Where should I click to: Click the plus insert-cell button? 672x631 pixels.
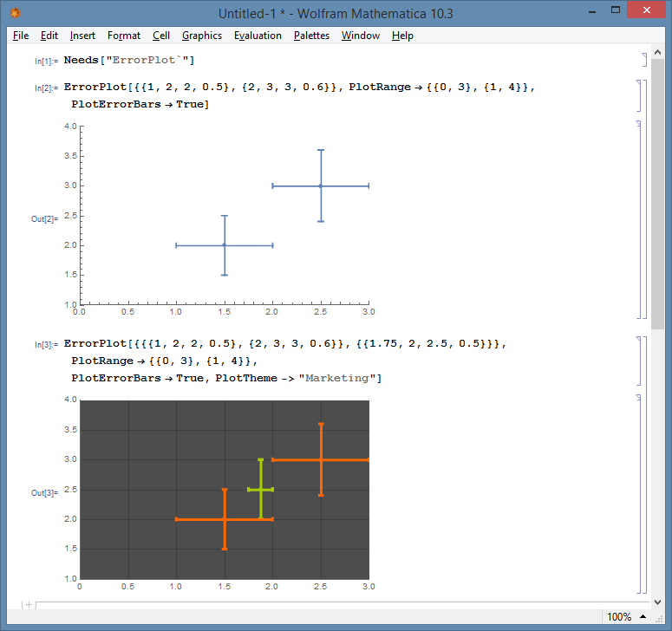[x=29, y=605]
